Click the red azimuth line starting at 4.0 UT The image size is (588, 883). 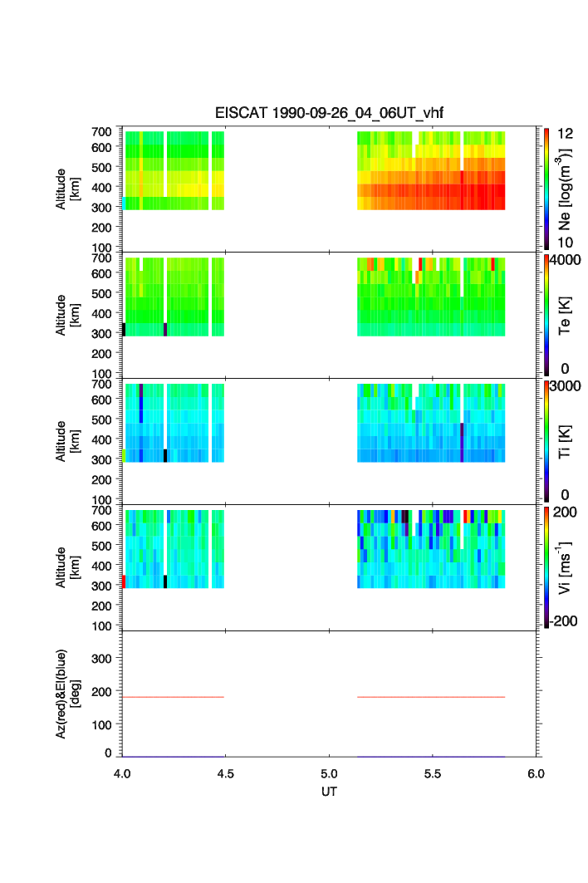coord(174,697)
